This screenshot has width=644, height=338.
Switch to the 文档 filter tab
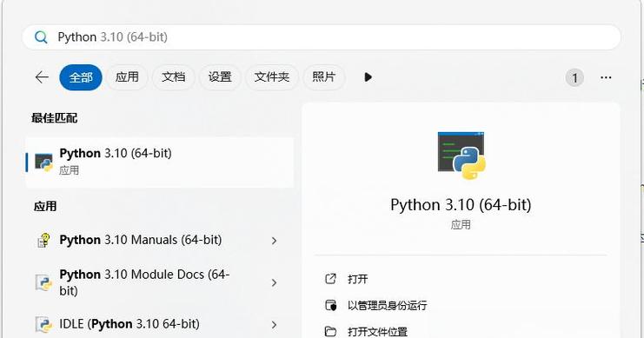point(173,77)
